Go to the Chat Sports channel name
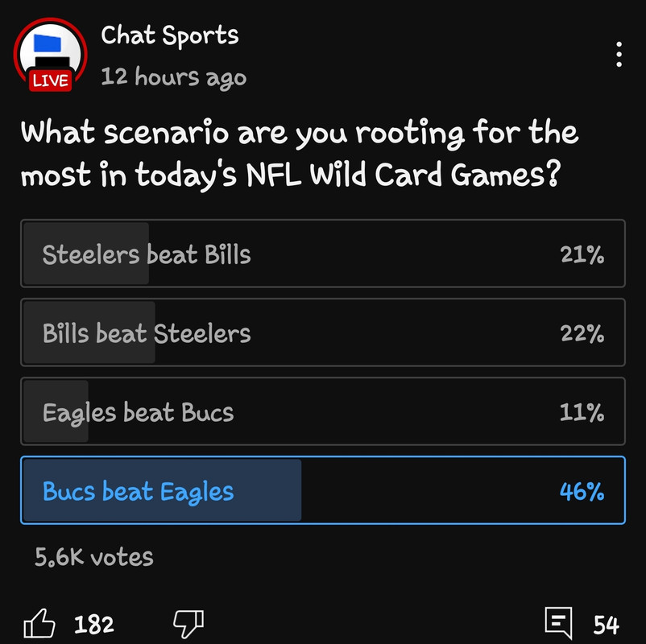 click(170, 36)
